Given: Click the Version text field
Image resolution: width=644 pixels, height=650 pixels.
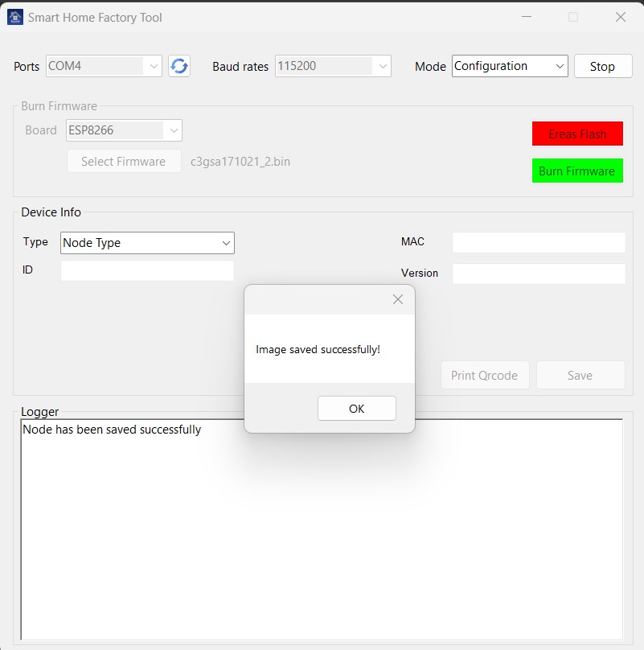Looking at the screenshot, I should 538,274.
